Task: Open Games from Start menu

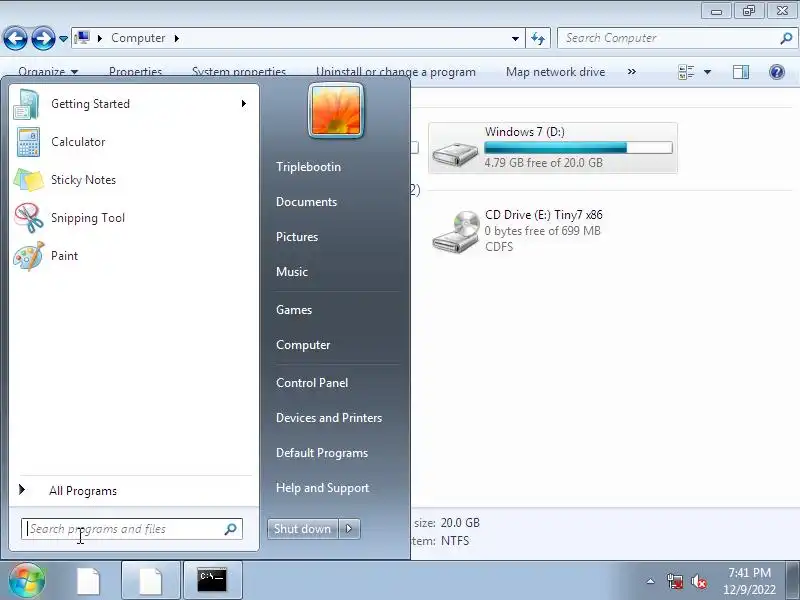Action: coord(293,310)
